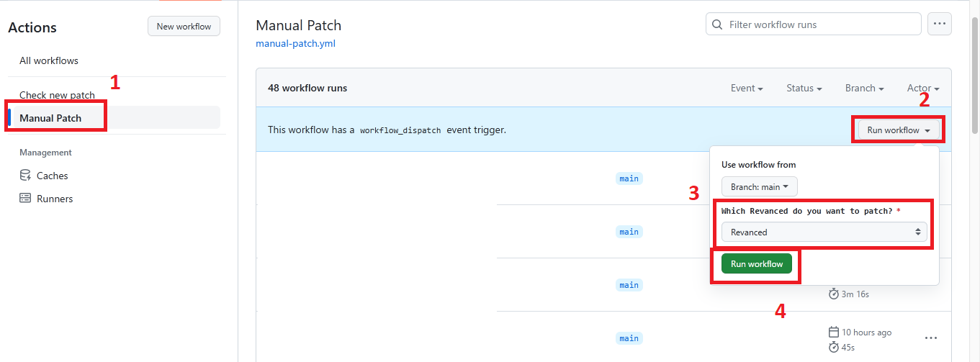This screenshot has height=362, width=980.
Task: Select All workflows in the sidebar
Action: (49, 61)
